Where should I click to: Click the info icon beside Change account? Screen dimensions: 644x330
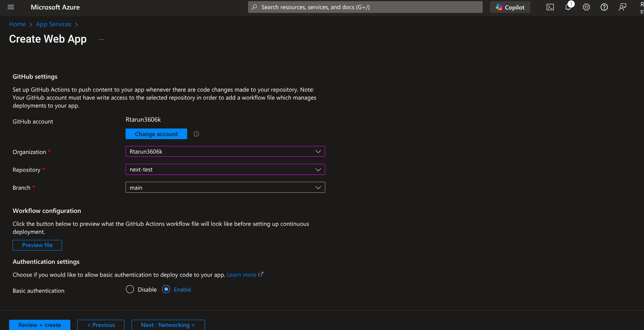[196, 134]
